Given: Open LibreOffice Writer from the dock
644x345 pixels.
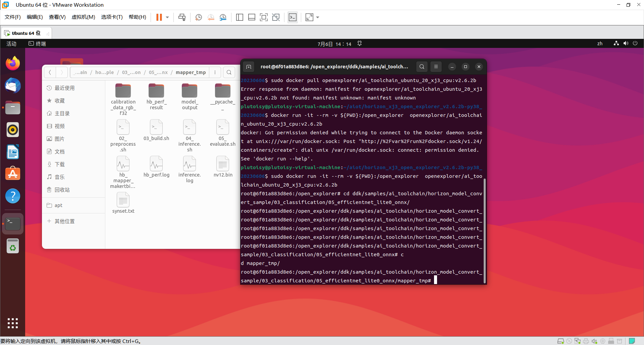Looking at the screenshot, I should (x=13, y=152).
